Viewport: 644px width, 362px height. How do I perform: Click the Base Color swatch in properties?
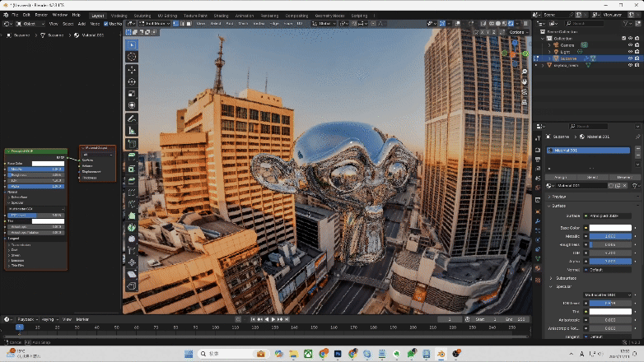[610, 228]
